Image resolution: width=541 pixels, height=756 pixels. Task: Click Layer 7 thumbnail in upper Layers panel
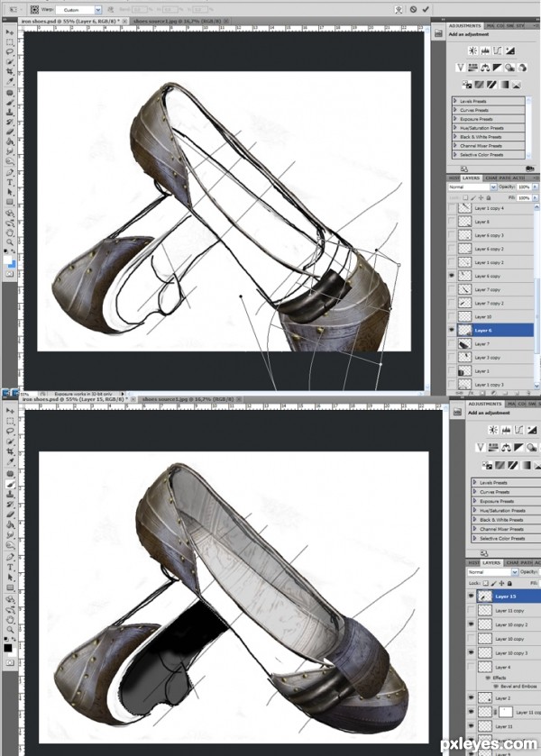tap(464, 344)
